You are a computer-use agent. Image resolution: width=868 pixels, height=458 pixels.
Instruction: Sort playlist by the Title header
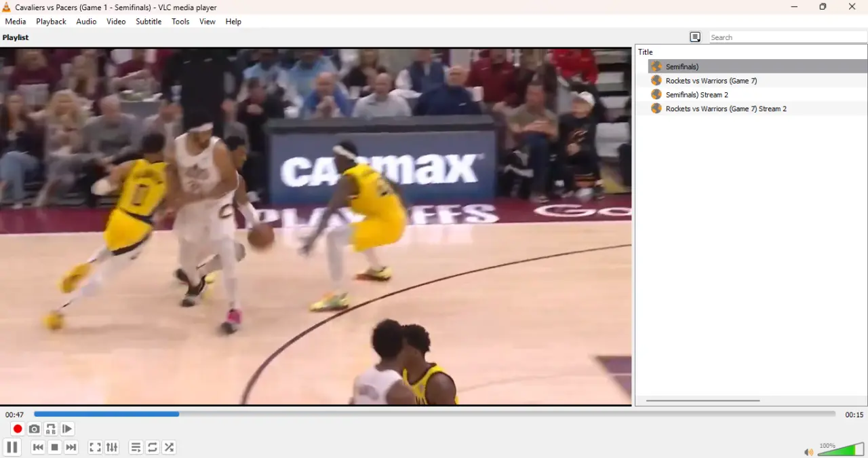[751, 52]
